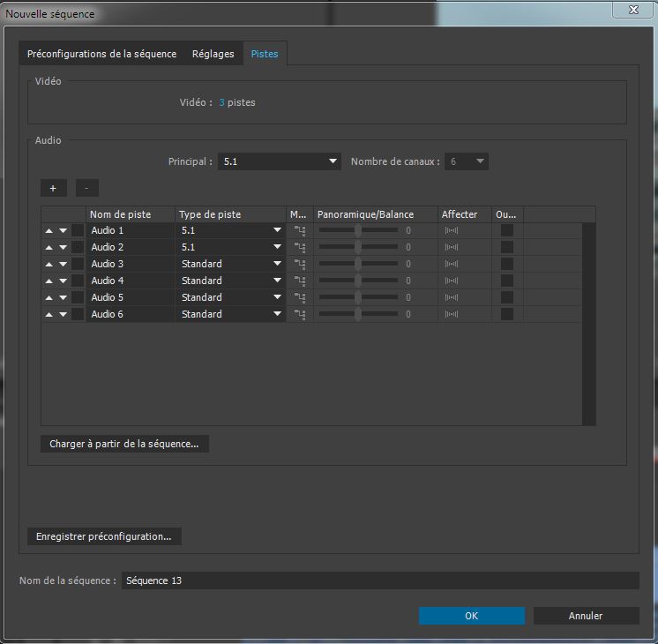Move the Audio 1 track down
The height and width of the screenshot is (644, 658).
pos(63,231)
